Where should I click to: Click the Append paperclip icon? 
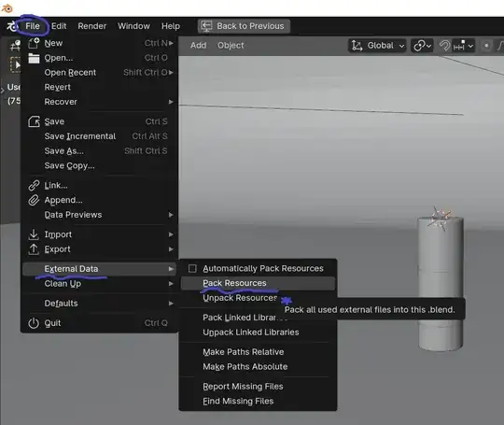[x=34, y=200]
